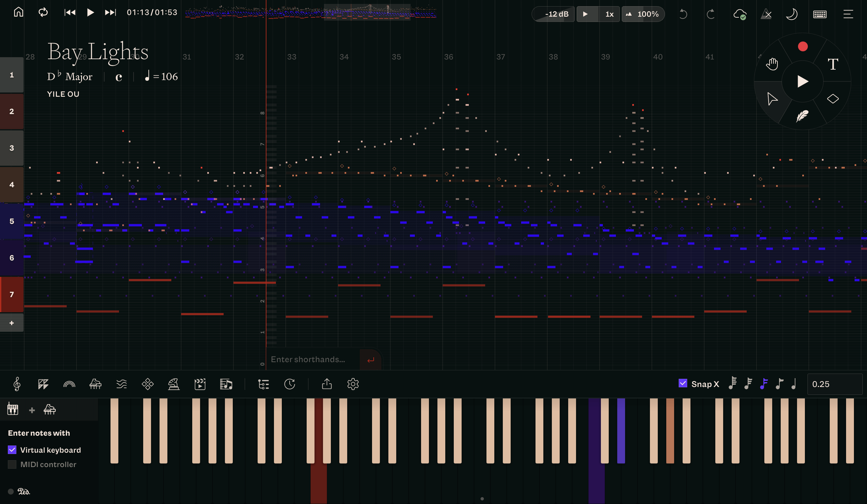
Task: Add a new track with the plus button
Action: click(x=11, y=322)
